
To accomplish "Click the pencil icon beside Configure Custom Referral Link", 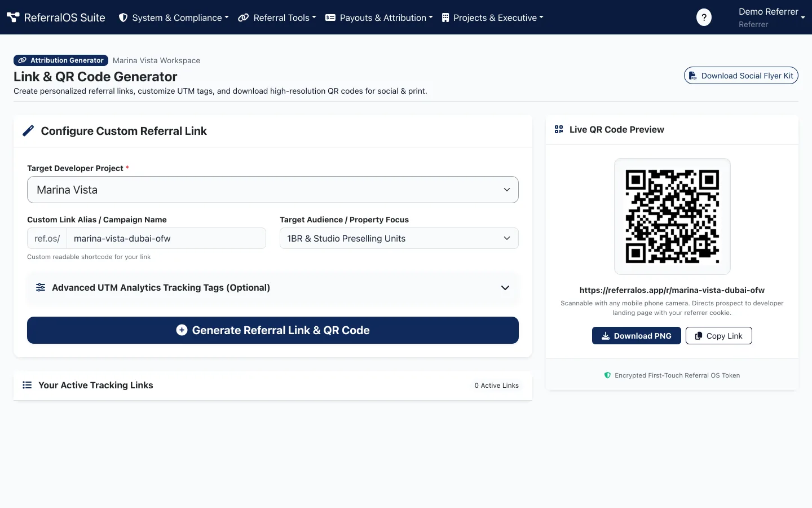I will pyautogui.click(x=28, y=131).
